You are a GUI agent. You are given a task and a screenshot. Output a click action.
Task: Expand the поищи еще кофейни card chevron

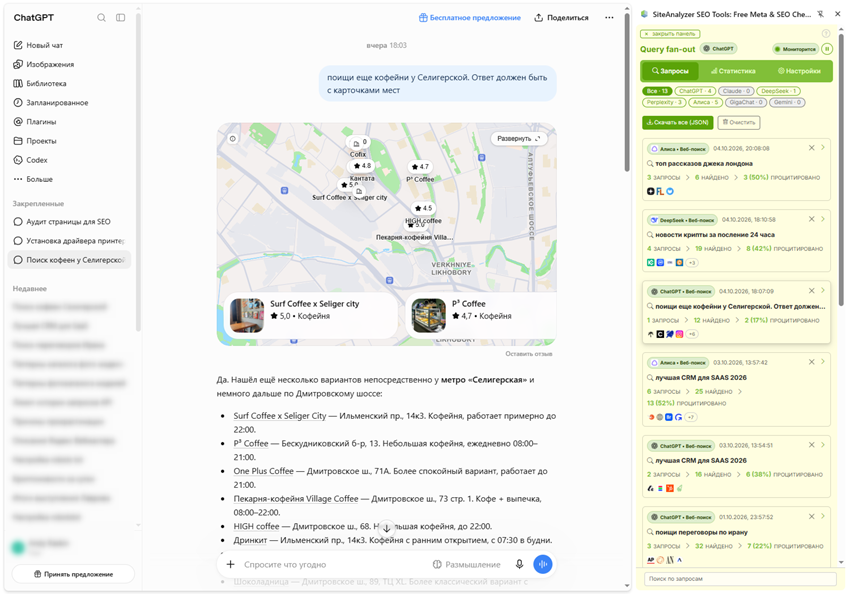pos(823,290)
